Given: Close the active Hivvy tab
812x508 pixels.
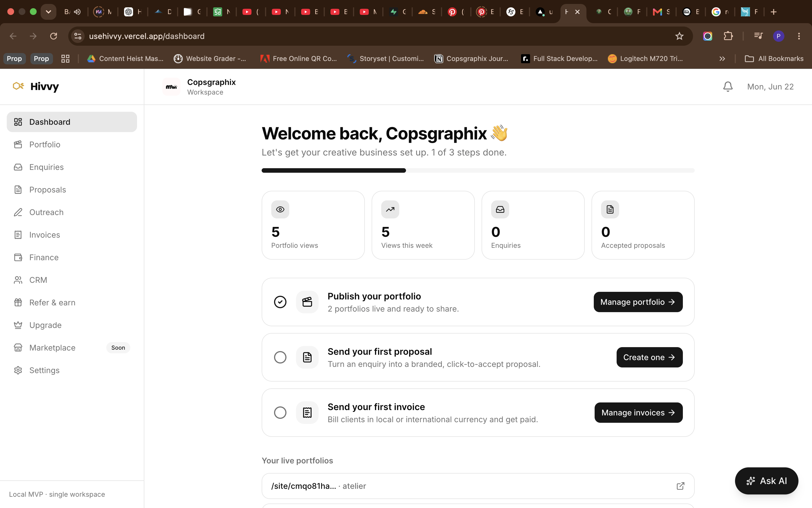Looking at the screenshot, I should 577,12.
